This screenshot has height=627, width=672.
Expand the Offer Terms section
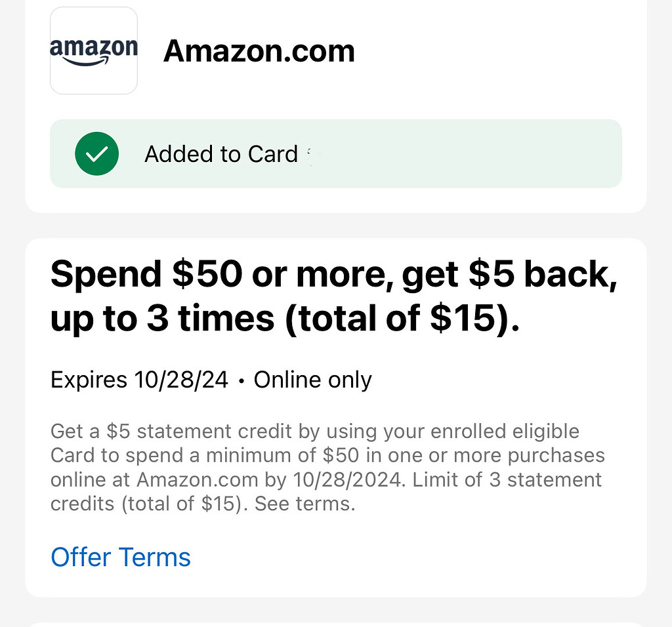120,557
